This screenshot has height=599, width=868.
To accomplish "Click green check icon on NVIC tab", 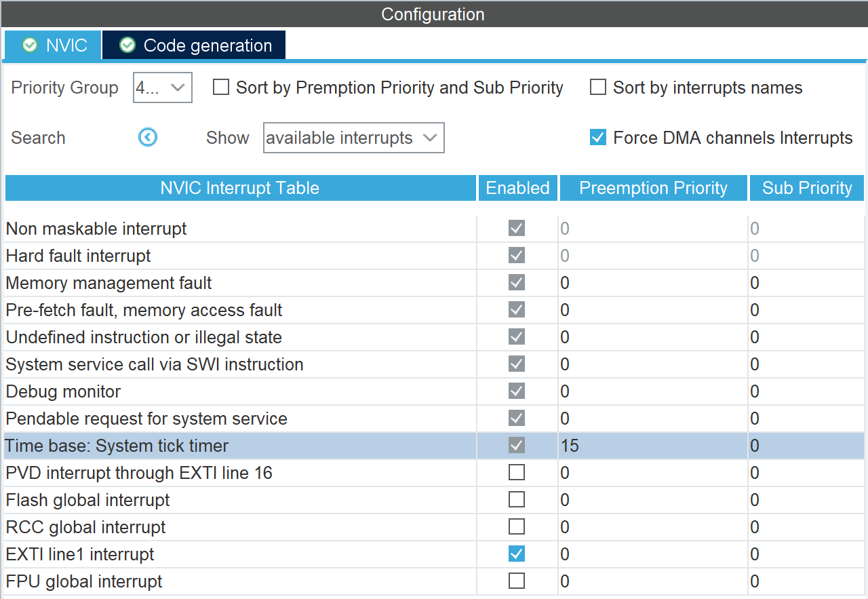I will (30, 45).
